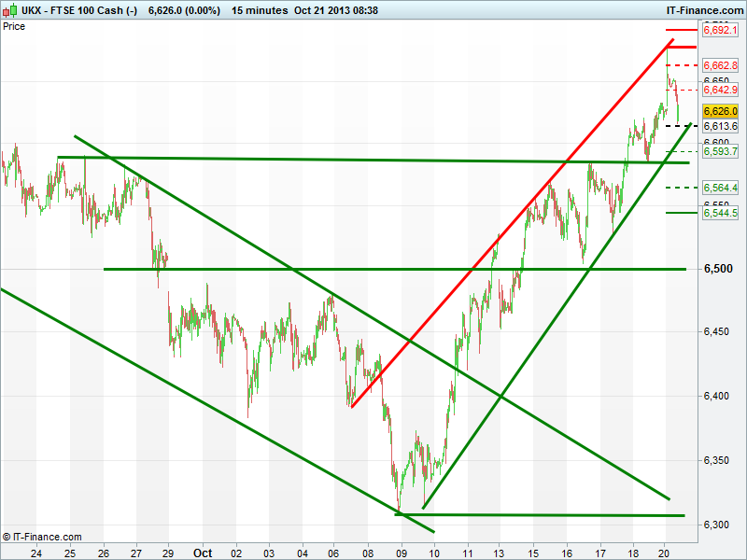Click the © IT-Finance.com copyright text
The height and width of the screenshot is (560, 747).
(43, 537)
